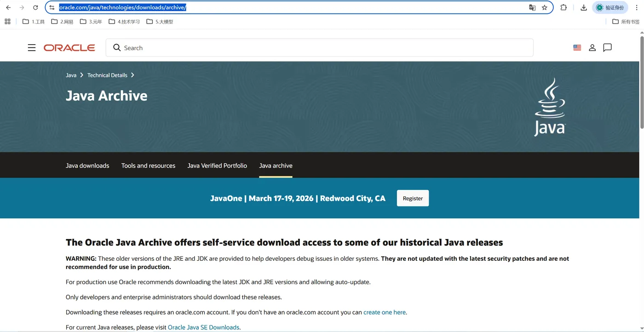This screenshot has height=332, width=644.
Task: Open the account profile icon
Action: (592, 48)
